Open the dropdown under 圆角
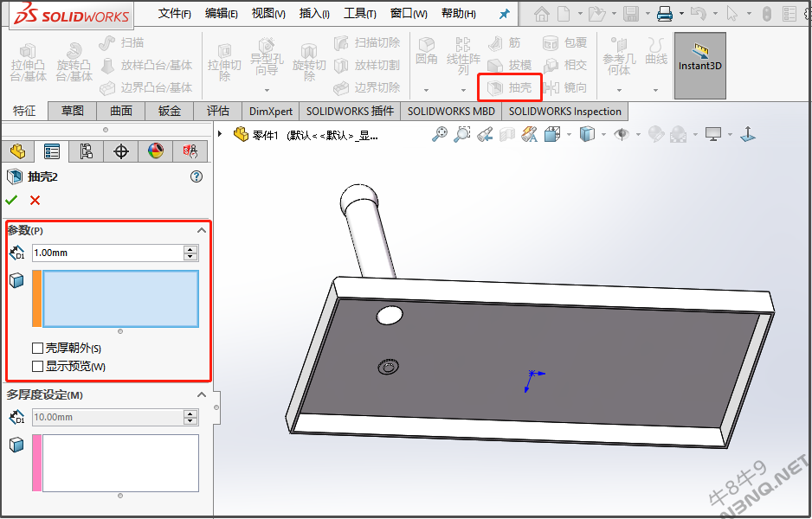 [426, 91]
